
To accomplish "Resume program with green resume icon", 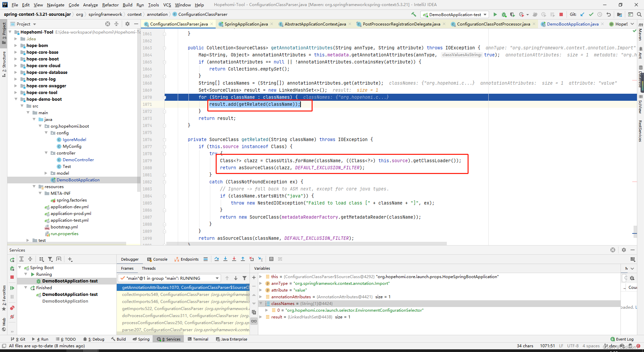I will 12,288.
